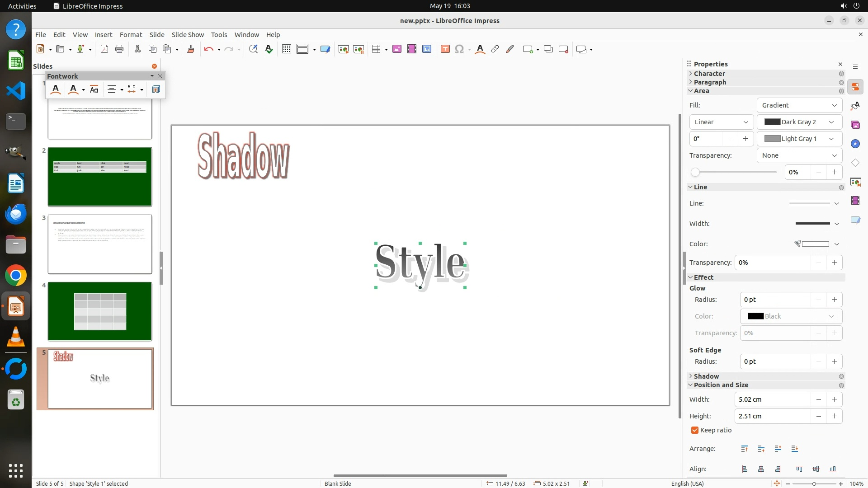Click the Insert Chart icon

(427, 49)
